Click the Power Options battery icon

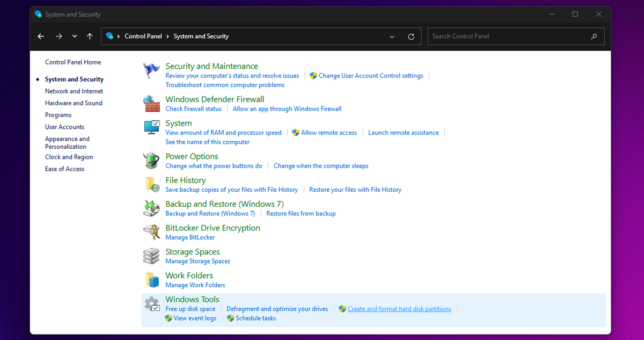click(152, 161)
